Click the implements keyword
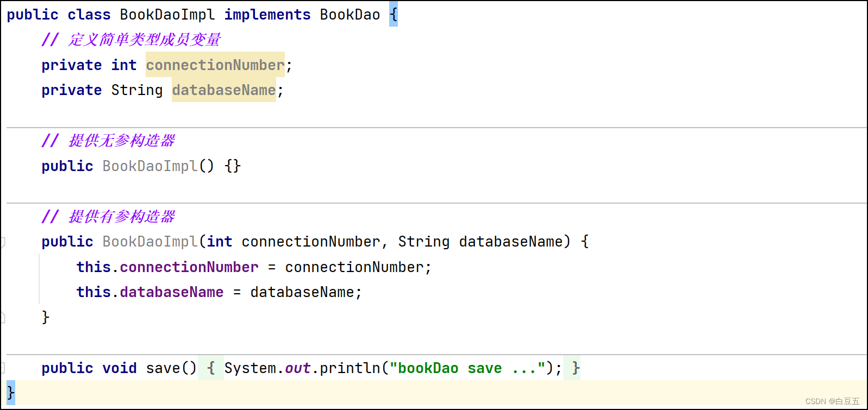The width and height of the screenshot is (868, 410). tap(267, 15)
